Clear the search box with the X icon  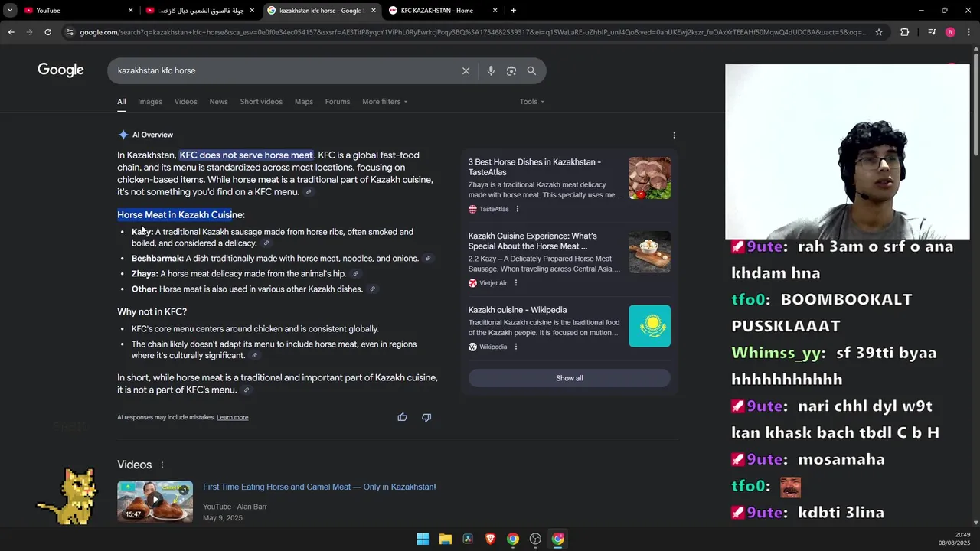pyautogui.click(x=465, y=70)
